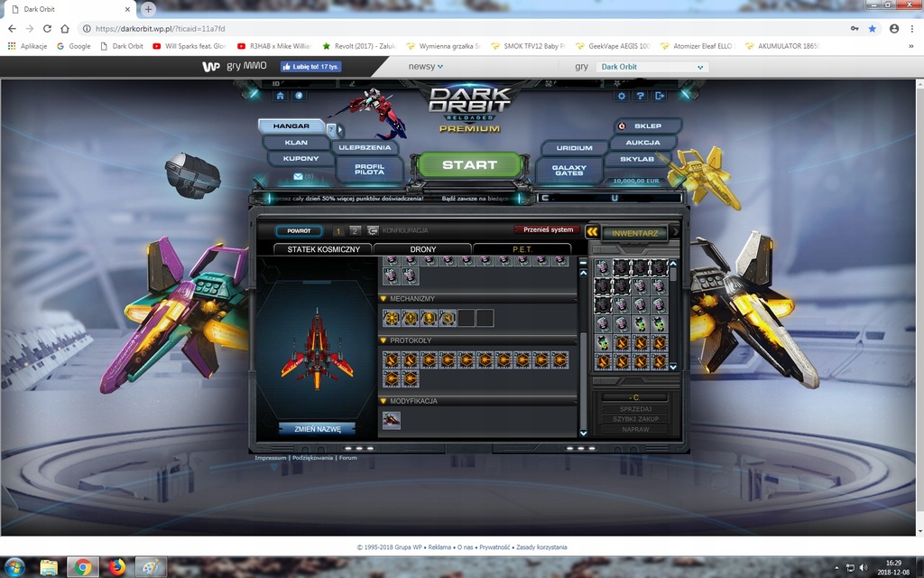
Task: Open the Revolt (2017) bookmark
Action: pos(360,46)
